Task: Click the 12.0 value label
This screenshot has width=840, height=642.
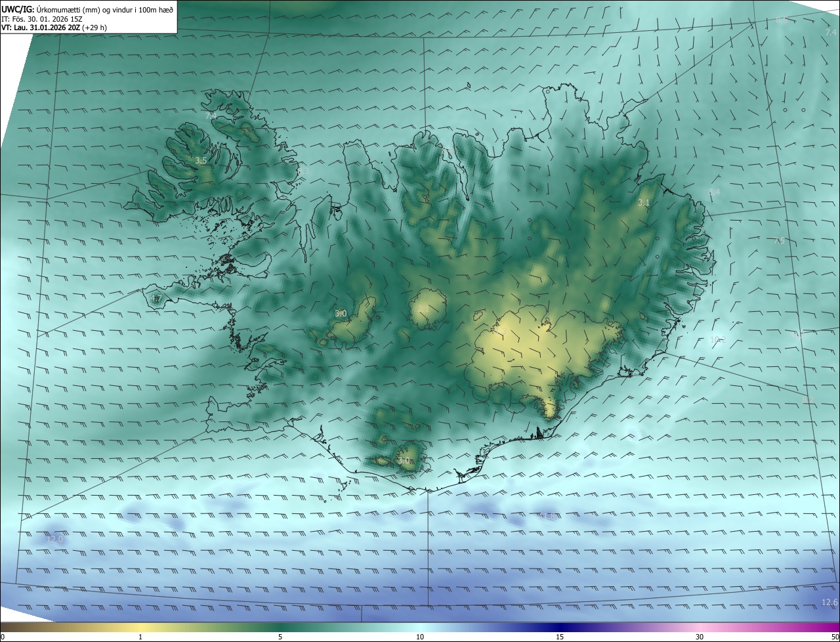Action: pos(55,539)
